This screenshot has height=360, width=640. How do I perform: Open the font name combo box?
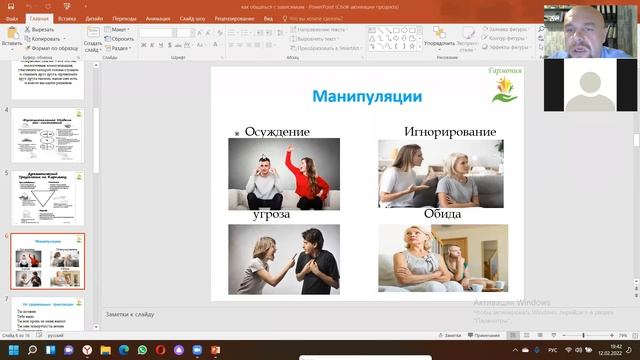coord(158,33)
